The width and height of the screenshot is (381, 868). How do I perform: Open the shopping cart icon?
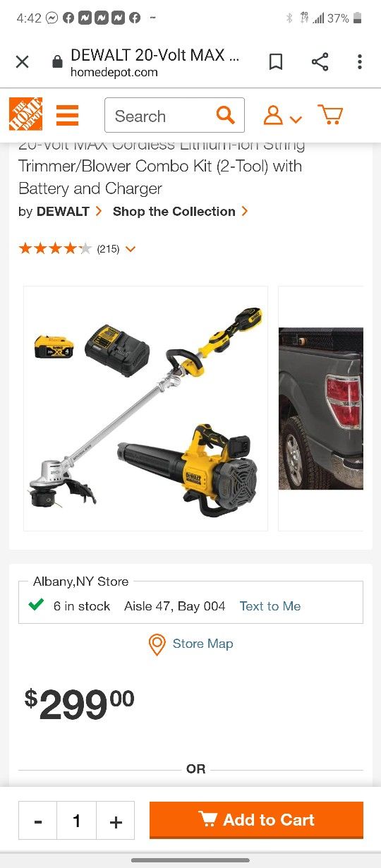point(330,115)
